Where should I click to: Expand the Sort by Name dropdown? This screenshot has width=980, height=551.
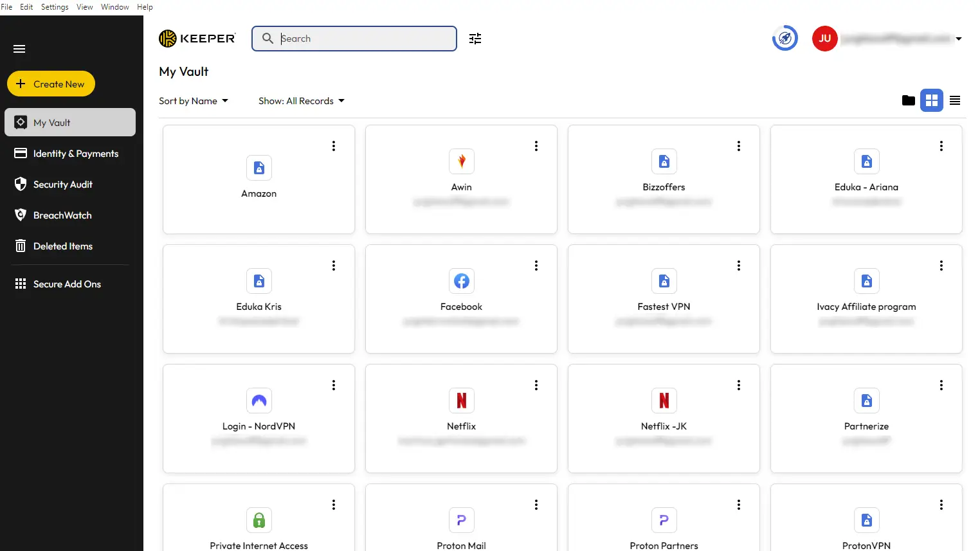click(x=194, y=101)
